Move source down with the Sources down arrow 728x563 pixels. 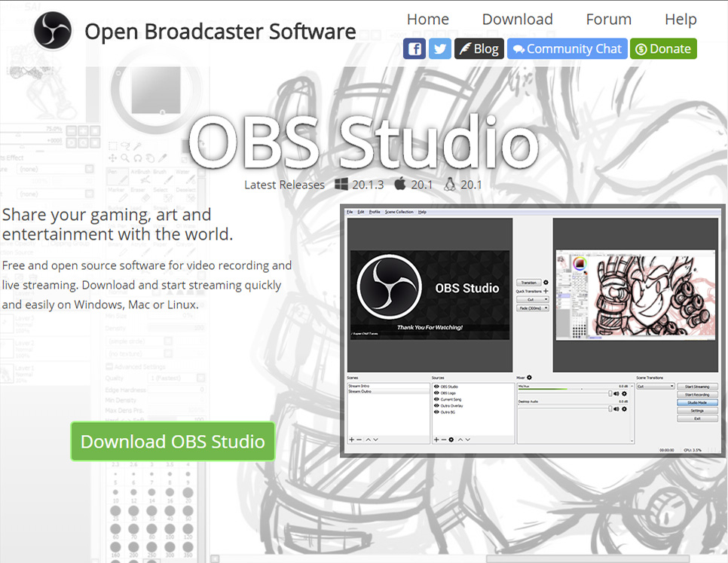click(467, 439)
